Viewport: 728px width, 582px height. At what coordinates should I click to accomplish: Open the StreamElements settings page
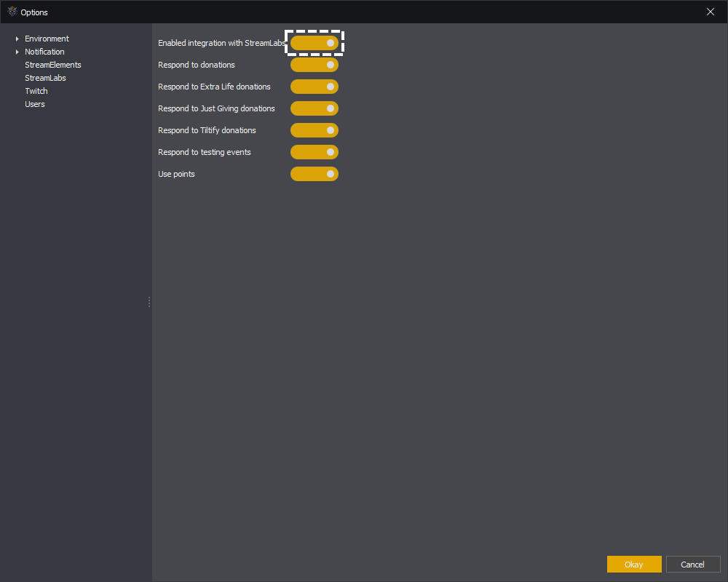tap(53, 65)
